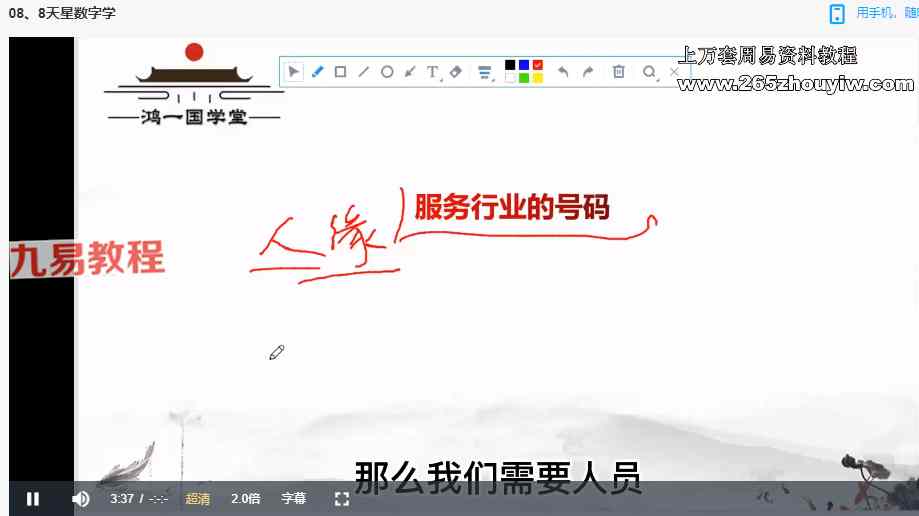Open the line thickness dropdown
919x516 pixels.
pyautogui.click(x=485, y=72)
